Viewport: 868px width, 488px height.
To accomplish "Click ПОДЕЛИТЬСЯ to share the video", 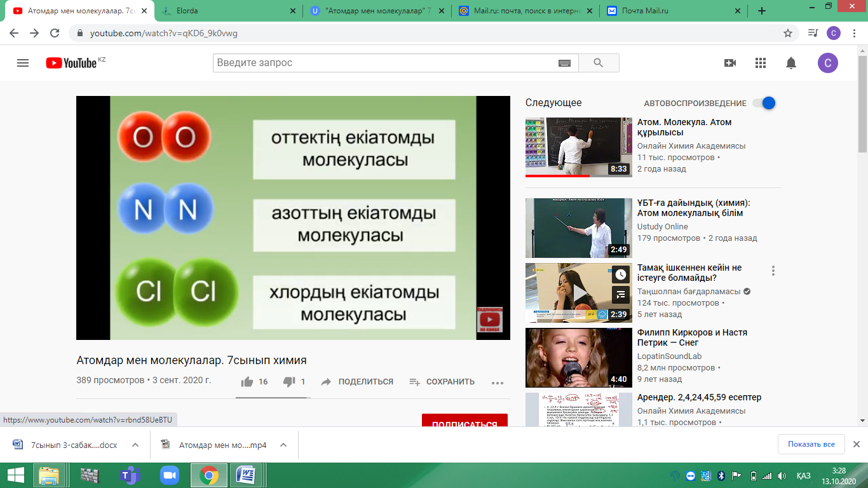I will click(357, 382).
